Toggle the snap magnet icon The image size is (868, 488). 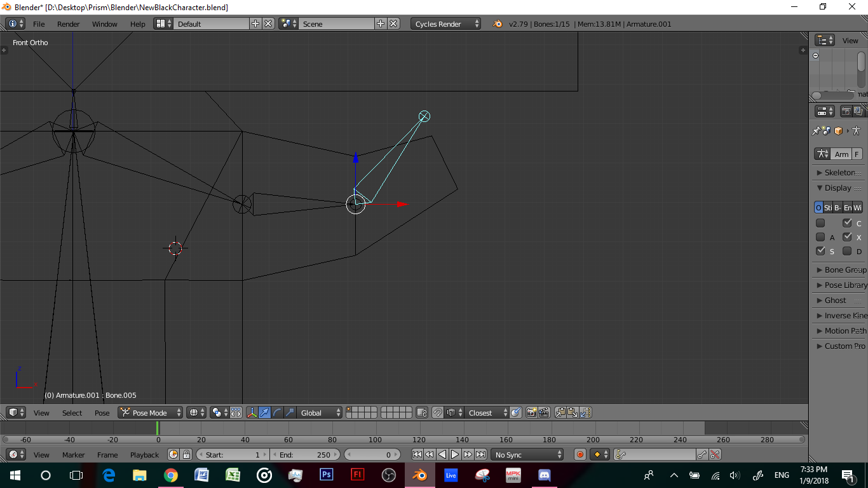[x=438, y=412]
